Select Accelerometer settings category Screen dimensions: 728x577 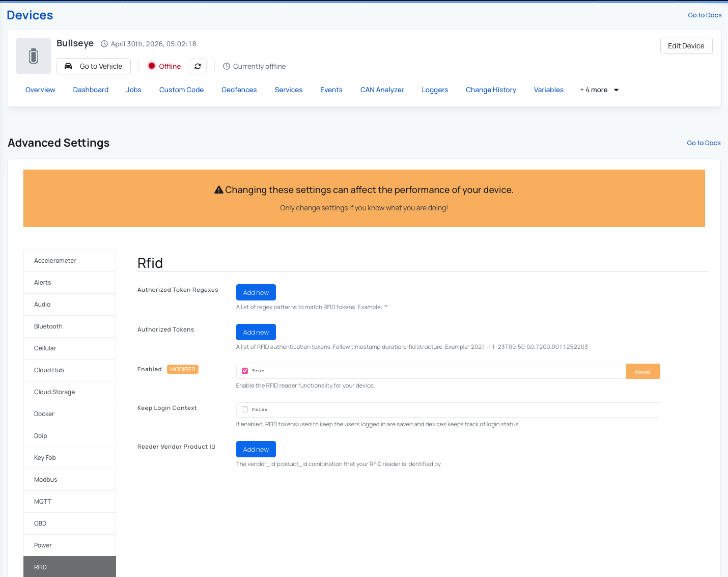[x=70, y=261]
